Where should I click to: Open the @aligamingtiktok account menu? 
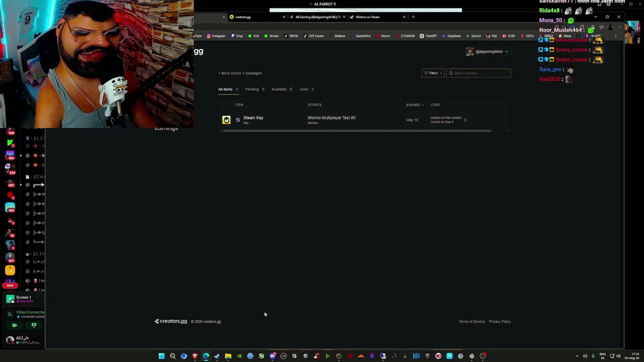[487, 51]
